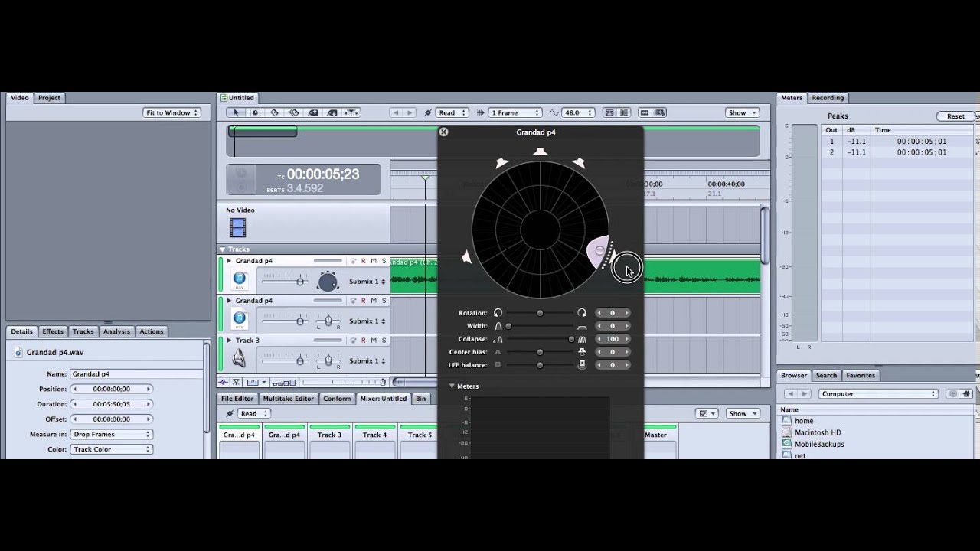980x551 pixels.
Task: Arm Track 3 for recording
Action: tap(364, 341)
